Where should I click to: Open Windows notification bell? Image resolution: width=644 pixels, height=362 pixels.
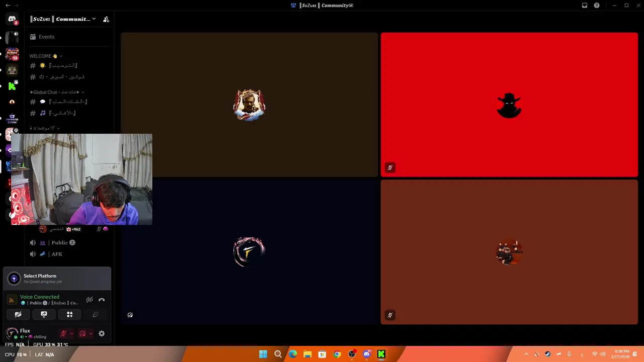pos(635,354)
